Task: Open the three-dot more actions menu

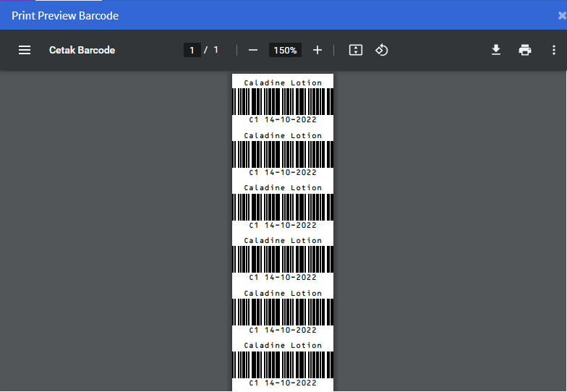Action: tap(554, 50)
